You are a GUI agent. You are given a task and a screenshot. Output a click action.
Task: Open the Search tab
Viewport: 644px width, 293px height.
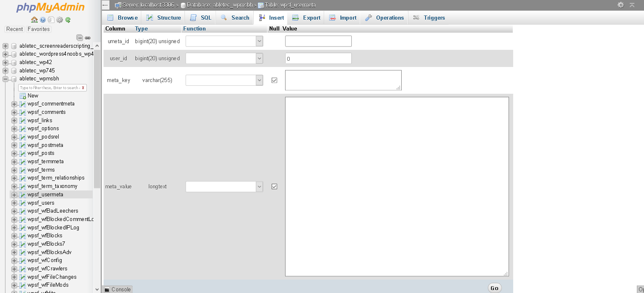pyautogui.click(x=235, y=18)
